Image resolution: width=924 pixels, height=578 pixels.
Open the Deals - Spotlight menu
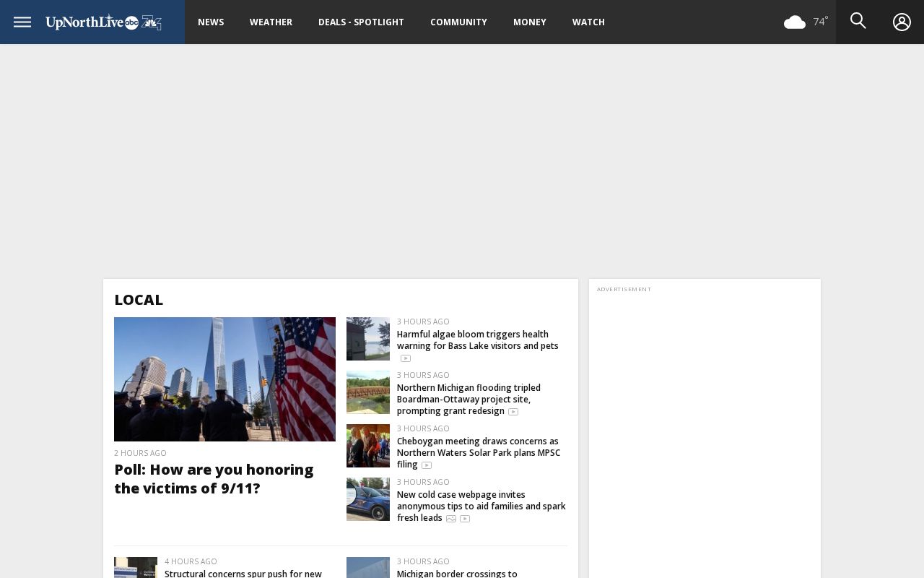coord(361,22)
